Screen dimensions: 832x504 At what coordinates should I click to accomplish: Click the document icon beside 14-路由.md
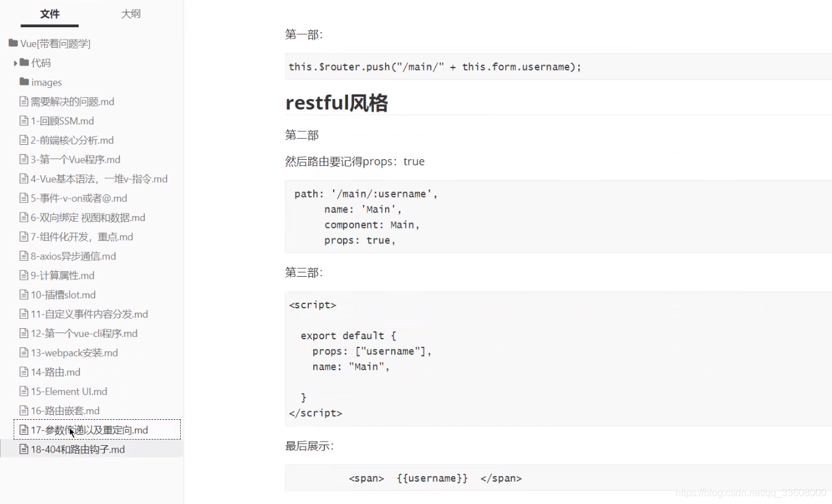[24, 372]
